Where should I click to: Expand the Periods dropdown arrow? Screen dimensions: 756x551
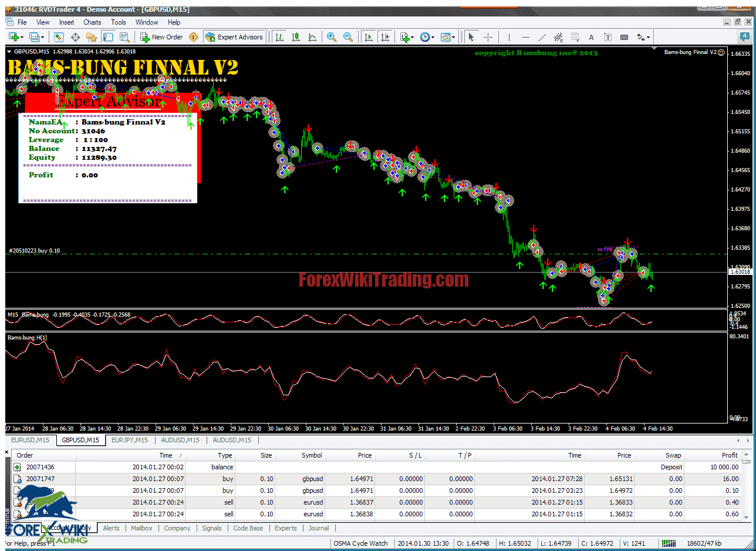pyautogui.click(x=433, y=37)
